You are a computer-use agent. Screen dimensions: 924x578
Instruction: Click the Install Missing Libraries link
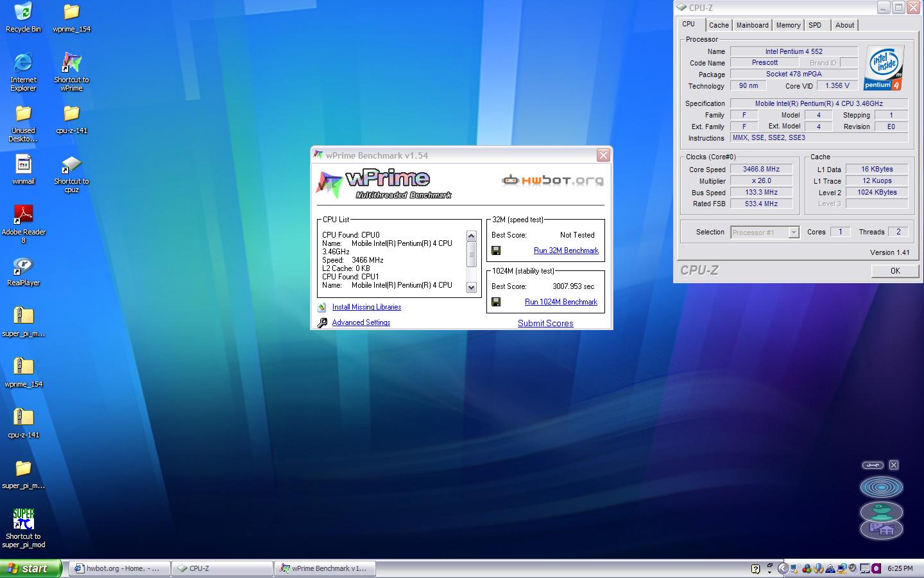(x=366, y=307)
